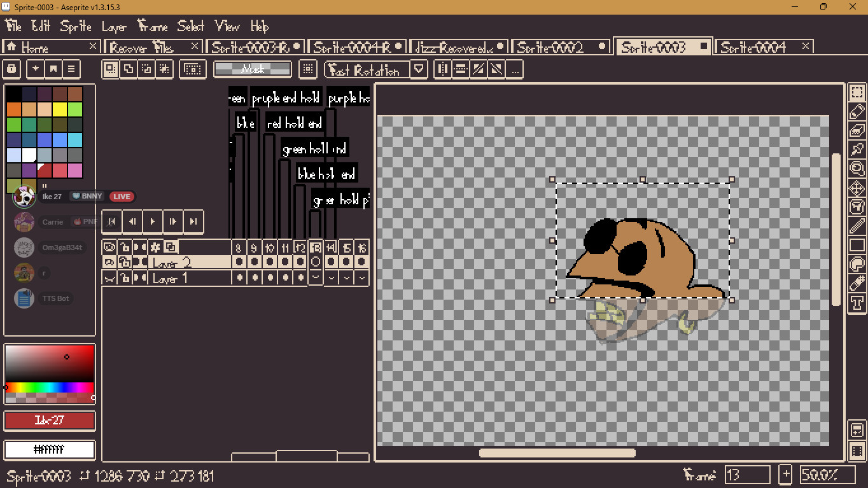Click the preview window icon on the right
The width and height of the screenshot is (868, 488).
click(x=857, y=429)
